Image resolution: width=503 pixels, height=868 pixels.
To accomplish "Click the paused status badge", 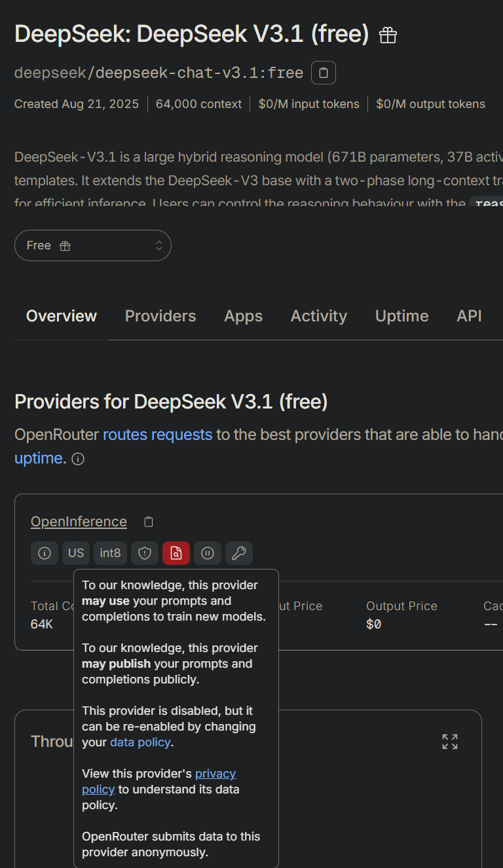I will point(208,553).
